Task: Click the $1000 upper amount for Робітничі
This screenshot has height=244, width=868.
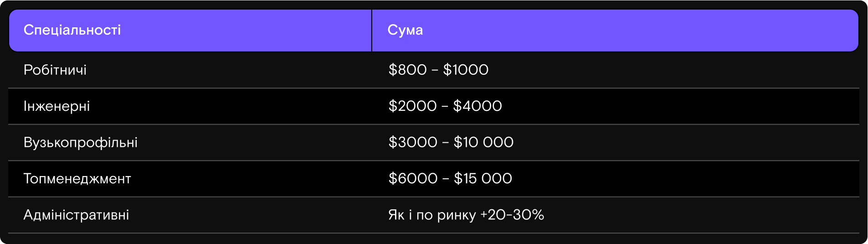Action: click(x=466, y=70)
